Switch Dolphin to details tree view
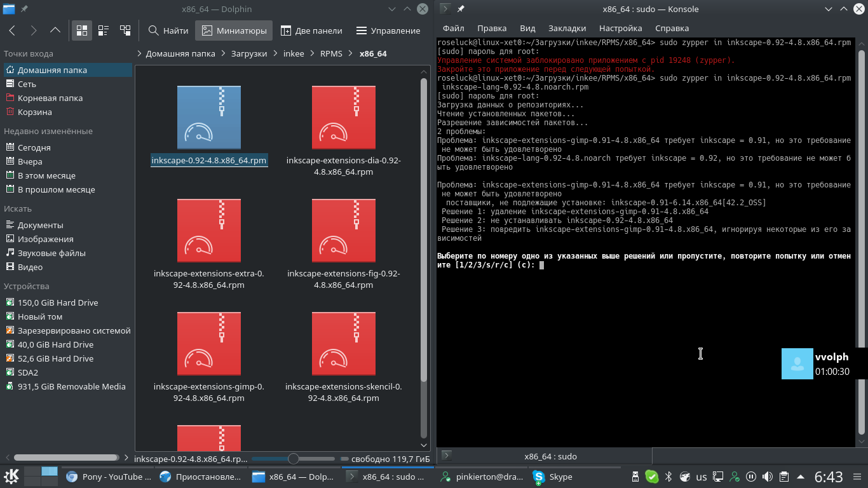Screen dimensions: 868x488 (125, 30)
